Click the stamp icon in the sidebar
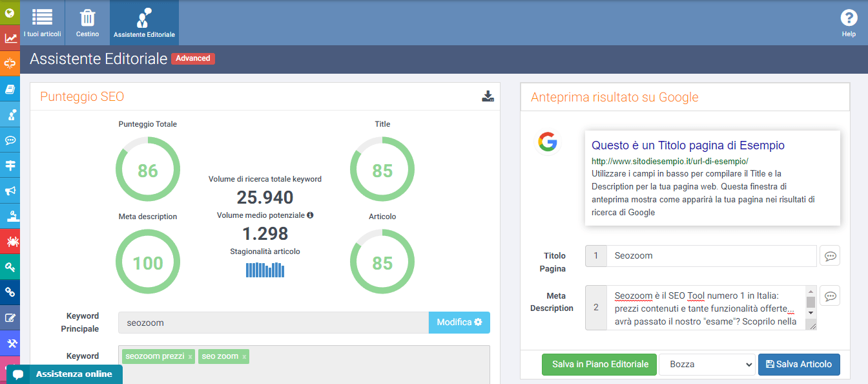Viewport: 868px width, 384px height. pyautogui.click(x=10, y=216)
